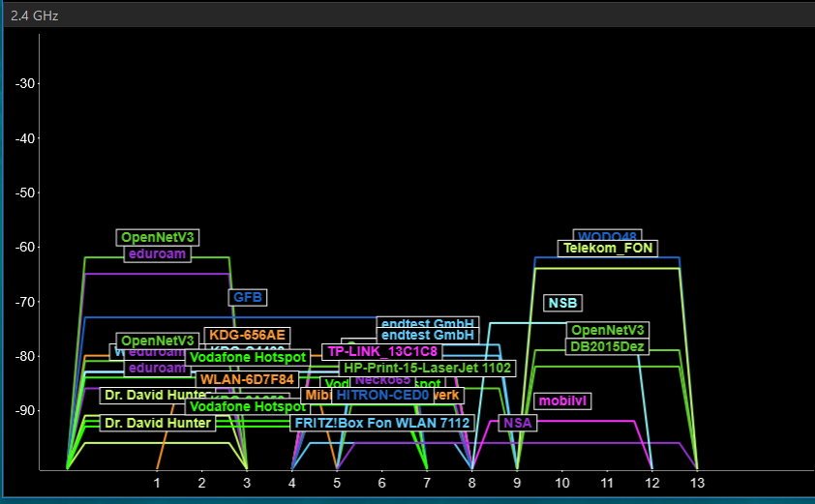Select the Telekom_FON network label
Viewport: 815px width, 504px height.
(x=608, y=249)
